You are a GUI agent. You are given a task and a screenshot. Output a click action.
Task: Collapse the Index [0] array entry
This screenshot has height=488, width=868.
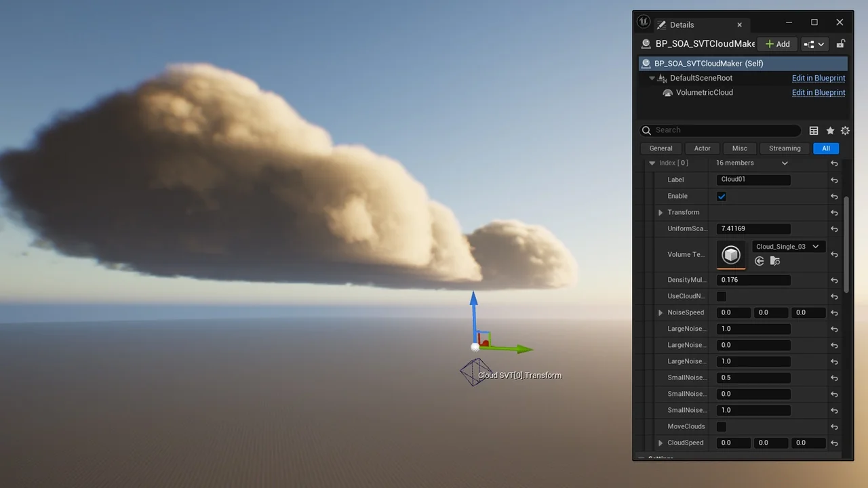tap(652, 163)
